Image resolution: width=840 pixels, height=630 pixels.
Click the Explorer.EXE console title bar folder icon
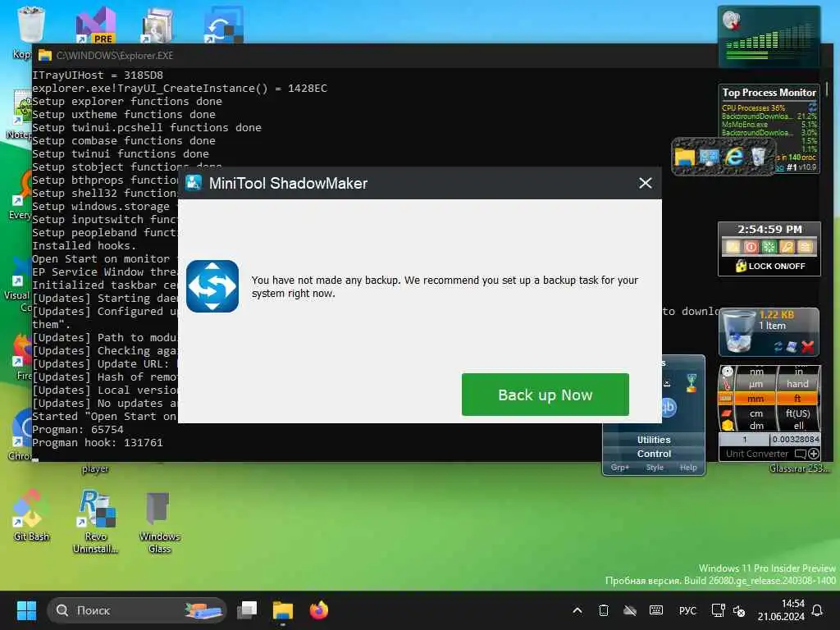(x=45, y=55)
